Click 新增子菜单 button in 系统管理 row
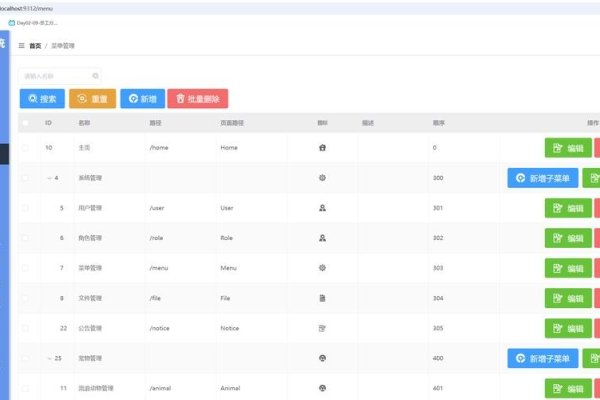The height and width of the screenshot is (400, 600). click(542, 178)
